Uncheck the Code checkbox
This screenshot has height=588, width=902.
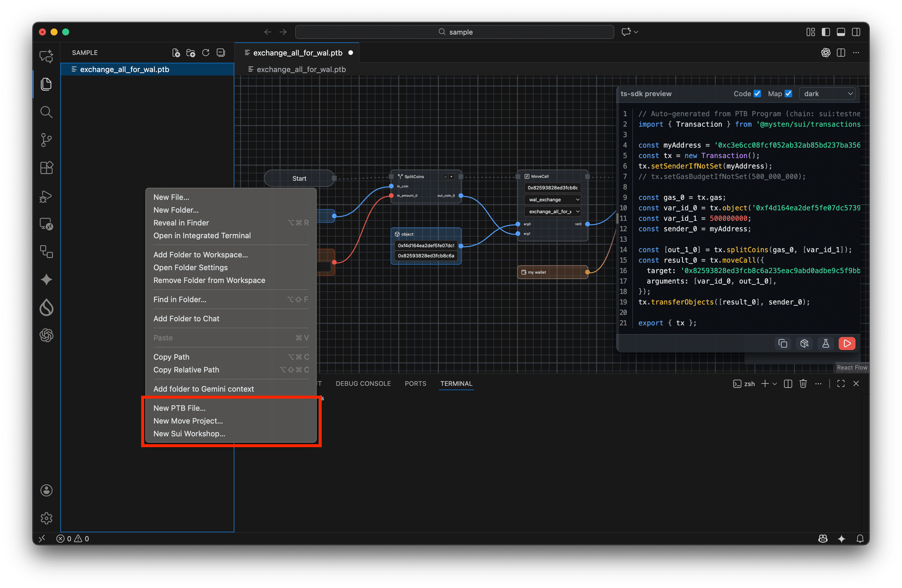coord(757,94)
